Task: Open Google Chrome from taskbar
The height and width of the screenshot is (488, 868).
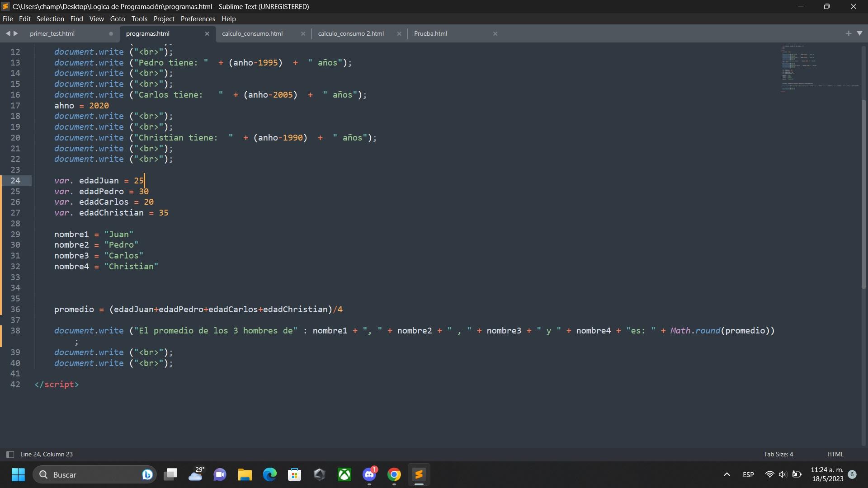Action: click(394, 474)
